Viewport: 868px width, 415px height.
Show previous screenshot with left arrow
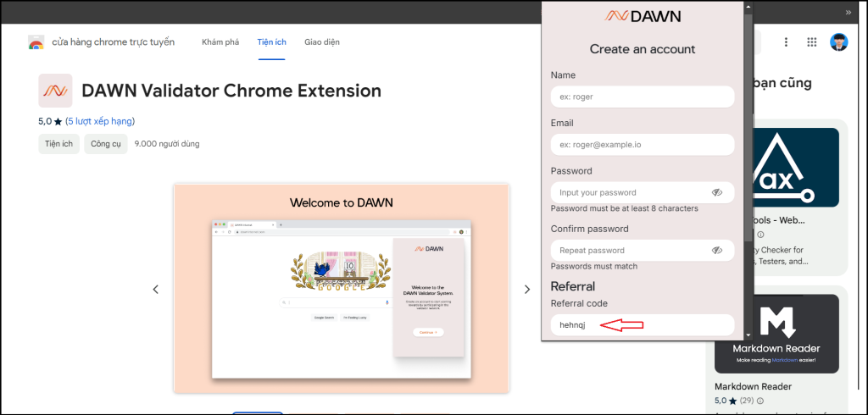[x=156, y=290]
